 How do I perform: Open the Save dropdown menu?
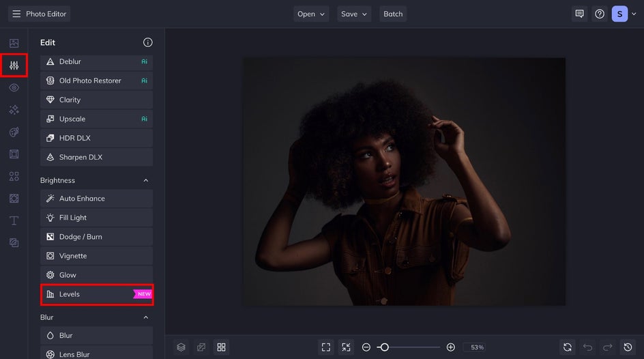point(353,14)
